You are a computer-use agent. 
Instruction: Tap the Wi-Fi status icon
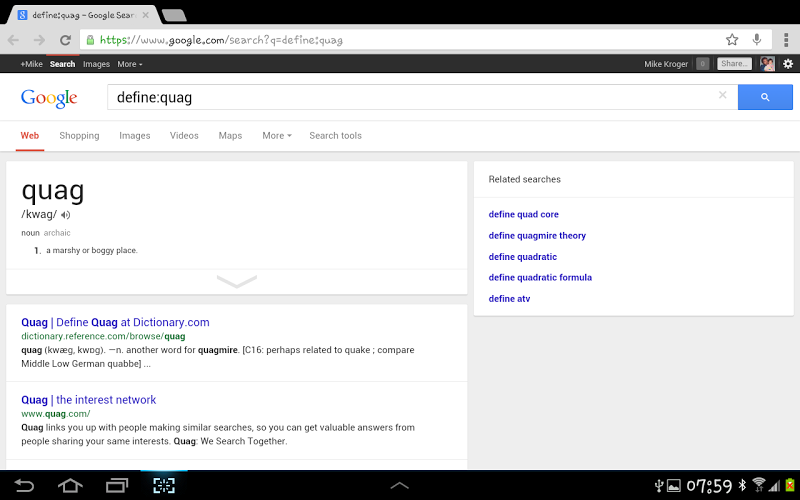click(759, 485)
